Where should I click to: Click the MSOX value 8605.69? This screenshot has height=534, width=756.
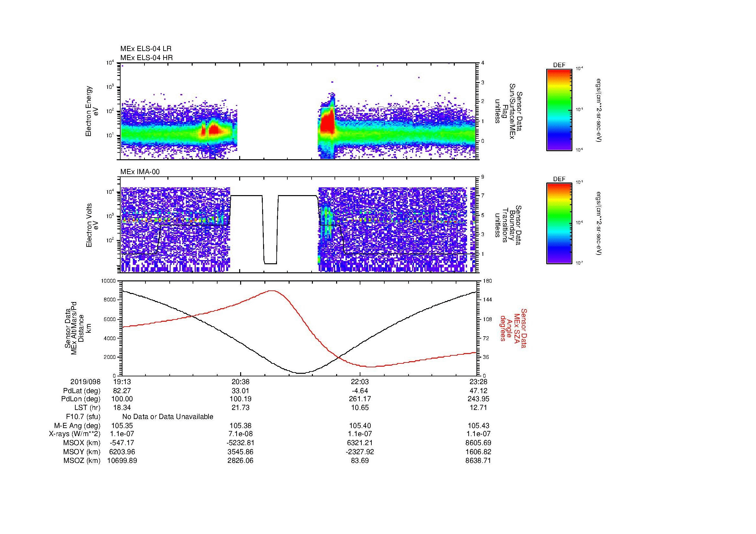click(x=478, y=443)
